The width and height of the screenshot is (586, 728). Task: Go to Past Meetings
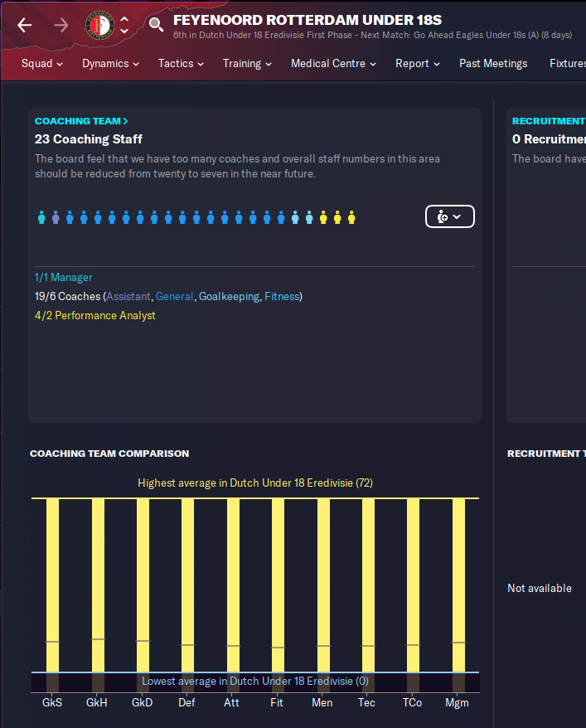point(493,64)
